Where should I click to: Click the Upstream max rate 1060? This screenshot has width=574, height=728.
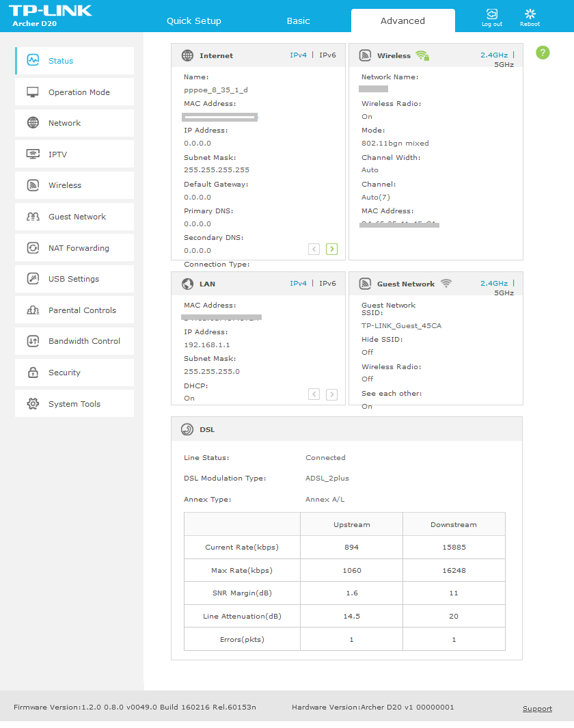pyautogui.click(x=352, y=570)
